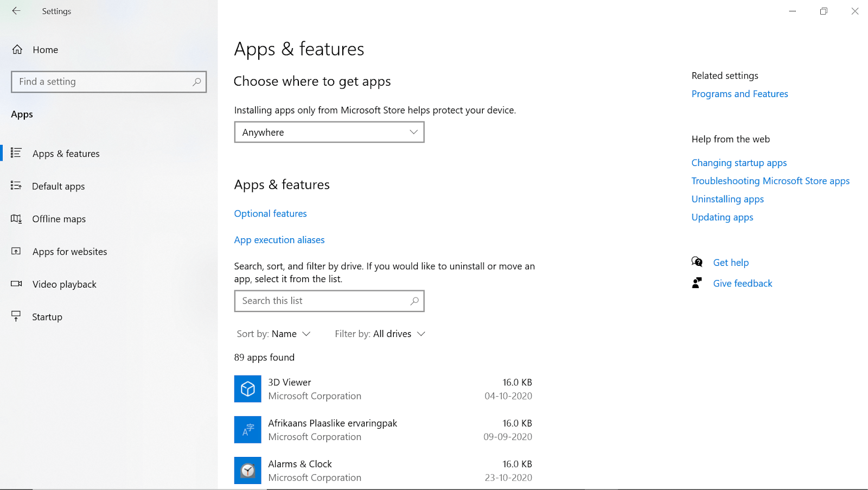Open Programs and Features
Screen dimensions: 868x490
(x=739, y=94)
